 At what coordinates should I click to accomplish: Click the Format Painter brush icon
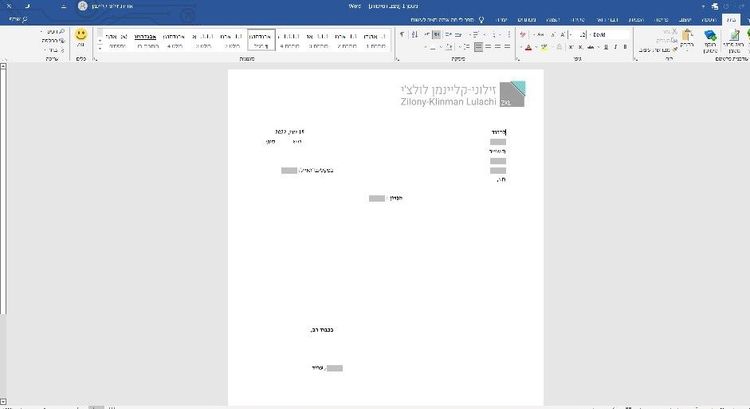(675, 49)
